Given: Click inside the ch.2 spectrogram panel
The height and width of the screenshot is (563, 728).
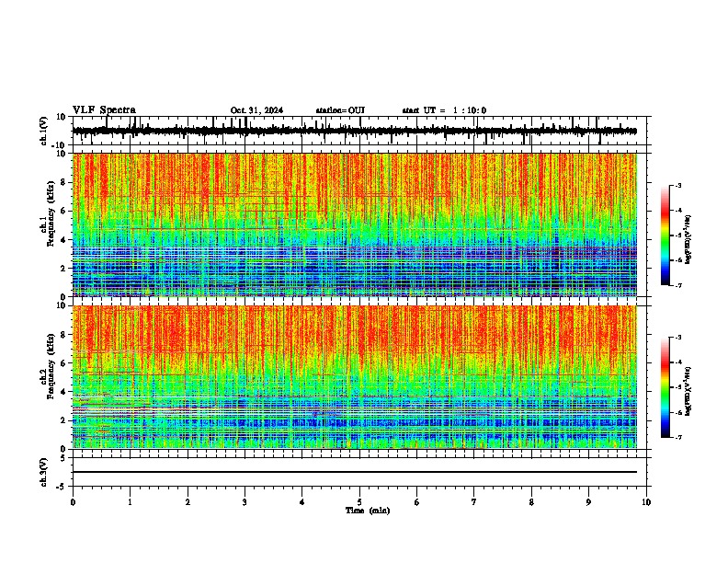Looking at the screenshot, I should tap(354, 377).
